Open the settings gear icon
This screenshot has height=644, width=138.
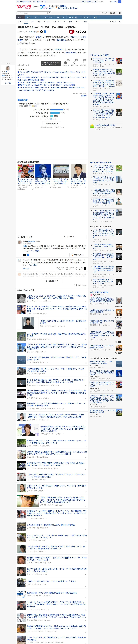click(x=120, y=13)
